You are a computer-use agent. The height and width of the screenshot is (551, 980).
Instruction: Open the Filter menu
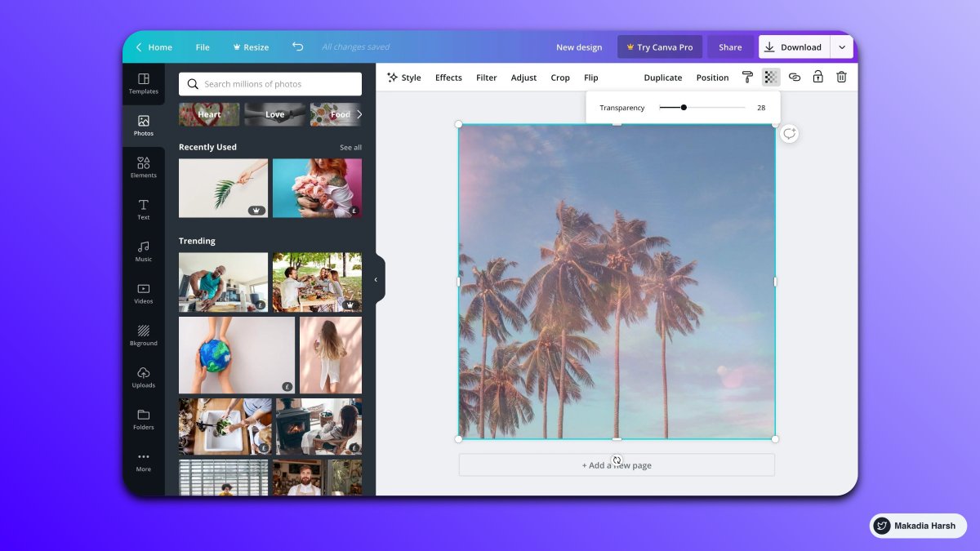(x=487, y=78)
